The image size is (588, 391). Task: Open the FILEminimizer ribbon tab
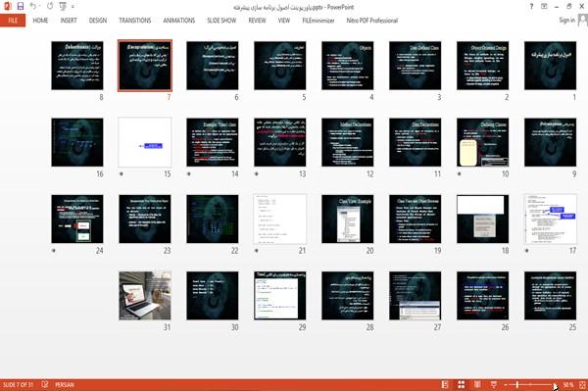(318, 21)
